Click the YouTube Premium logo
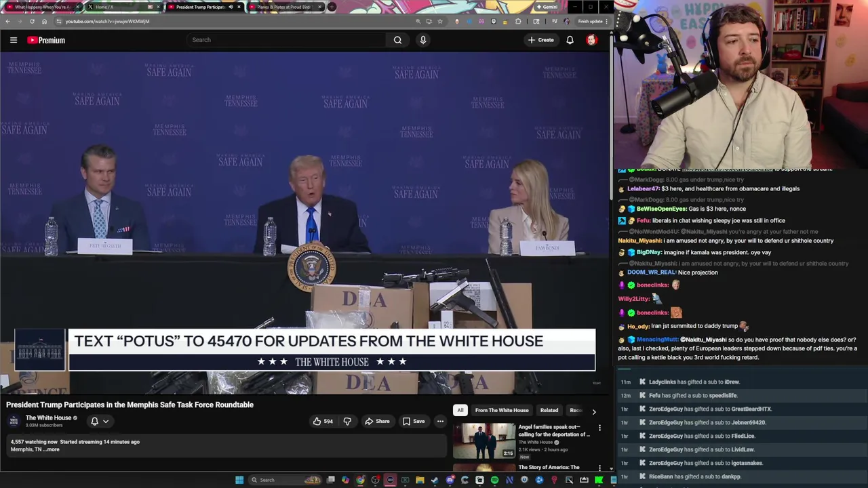This screenshot has height=488, width=868. tap(46, 40)
